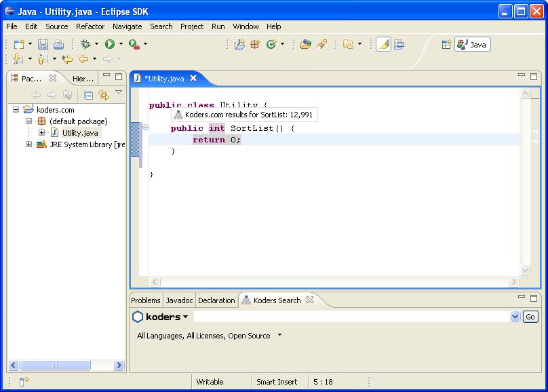
Task: Collapse the SortList method fold marker
Action: 145,128
